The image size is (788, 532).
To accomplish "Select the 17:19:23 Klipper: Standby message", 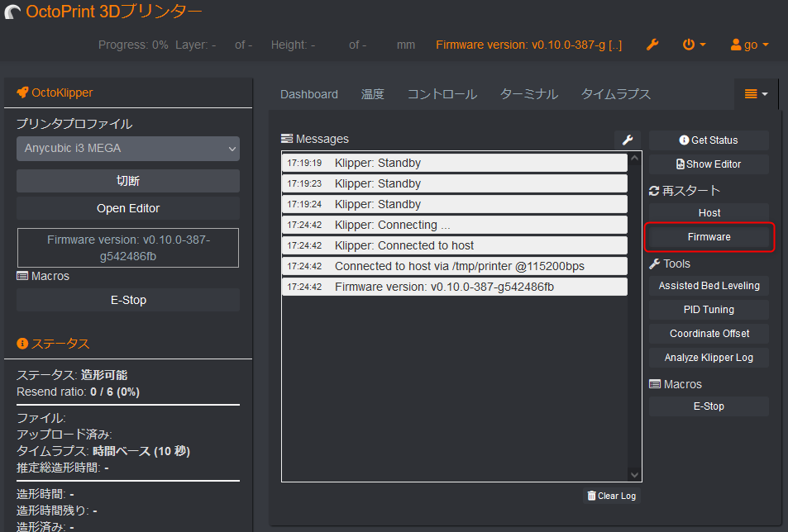I will tap(455, 183).
